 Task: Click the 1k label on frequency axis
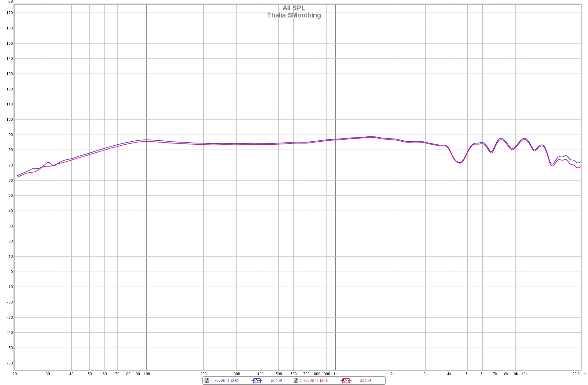click(x=335, y=374)
